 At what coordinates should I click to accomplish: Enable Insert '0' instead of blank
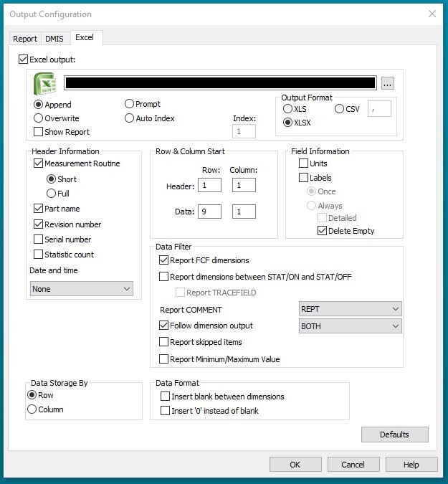165,411
